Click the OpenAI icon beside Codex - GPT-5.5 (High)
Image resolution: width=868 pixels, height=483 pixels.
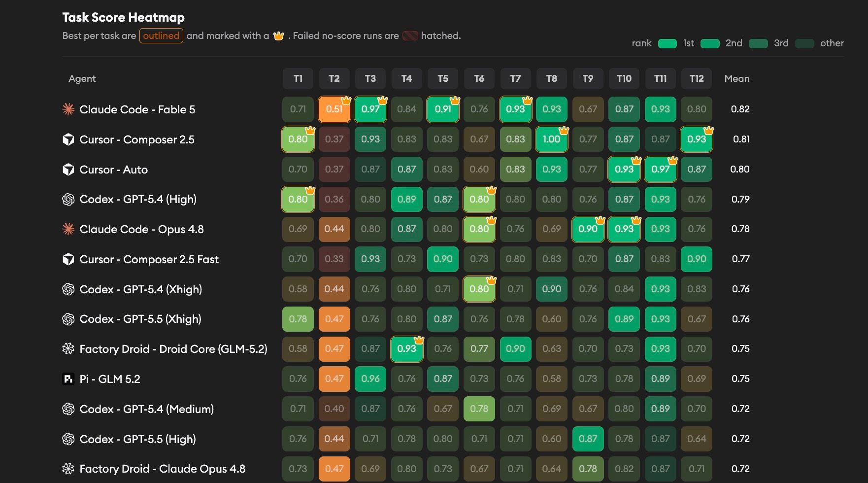click(x=68, y=439)
